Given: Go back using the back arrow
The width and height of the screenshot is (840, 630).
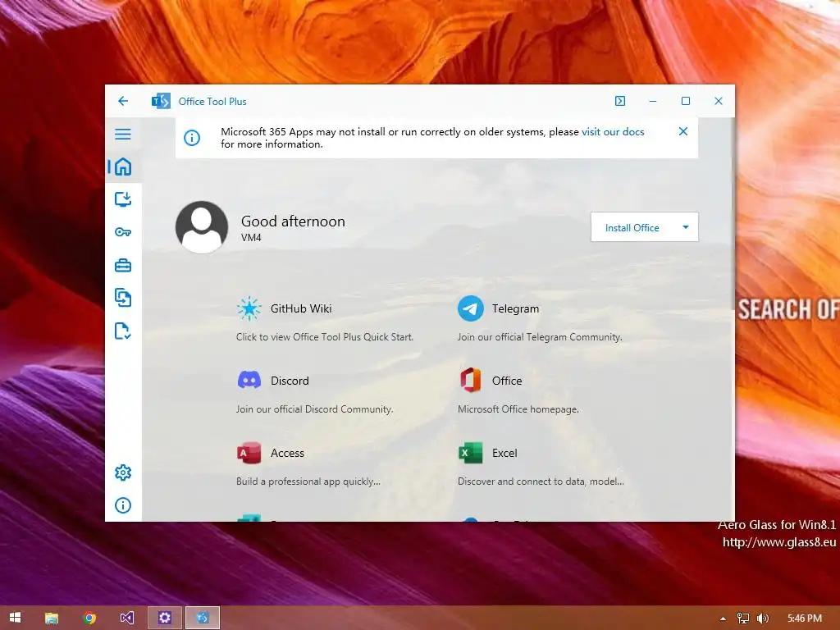Looking at the screenshot, I should (123, 101).
